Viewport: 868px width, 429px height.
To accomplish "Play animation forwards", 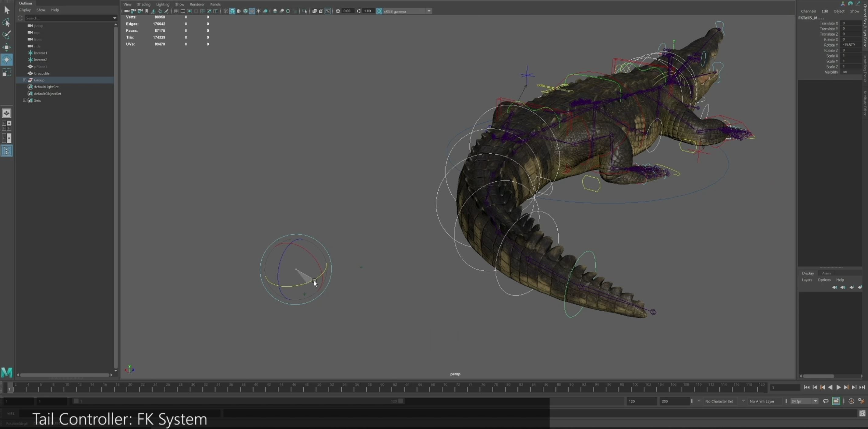I will [838, 387].
